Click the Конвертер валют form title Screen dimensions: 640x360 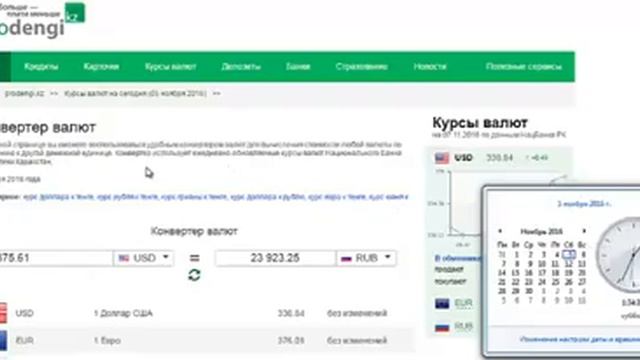pyautogui.click(x=194, y=231)
